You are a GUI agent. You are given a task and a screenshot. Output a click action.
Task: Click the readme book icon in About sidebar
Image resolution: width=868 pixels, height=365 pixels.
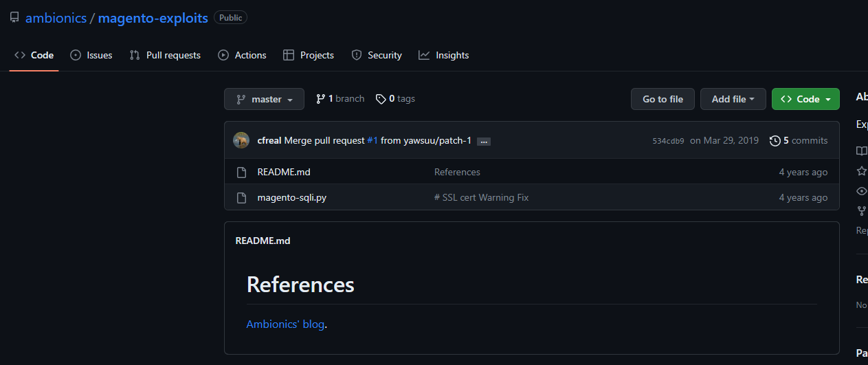click(861, 151)
